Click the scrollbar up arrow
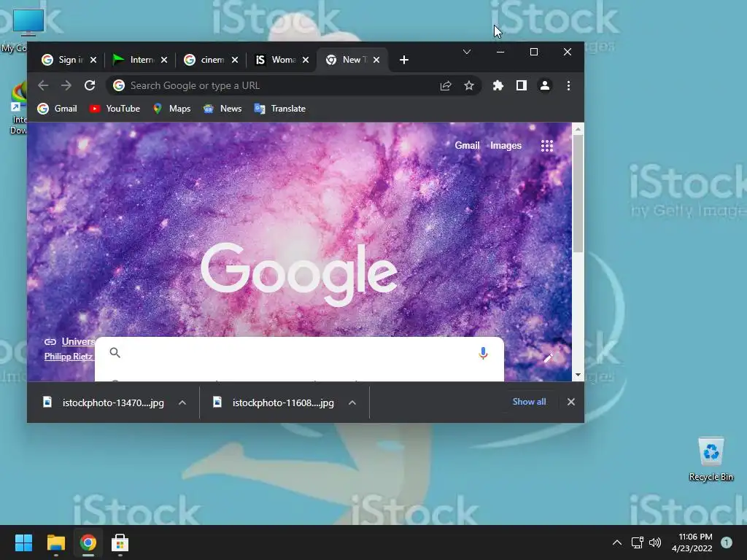The width and height of the screenshot is (747, 560). tap(578, 128)
